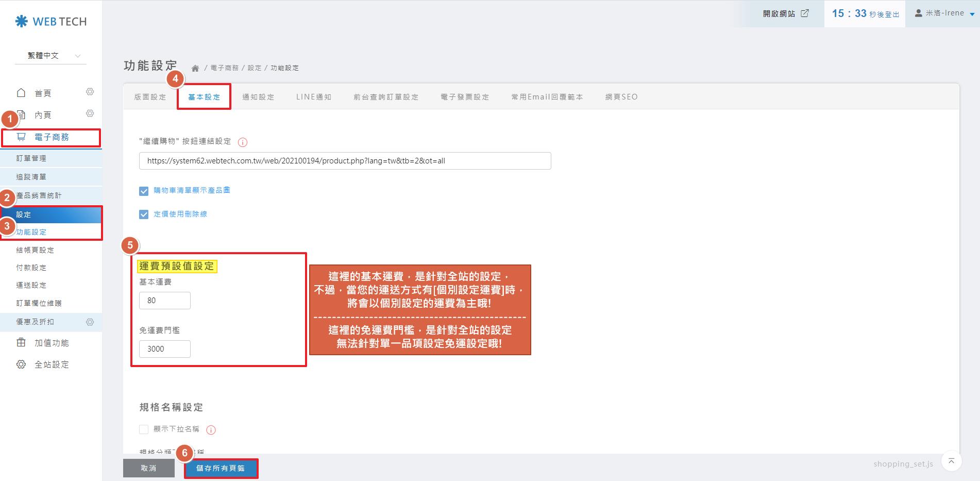This screenshot has width=980, height=481.
Task: Expand the 米洛-Irene user menu
Action: pyautogui.click(x=943, y=13)
